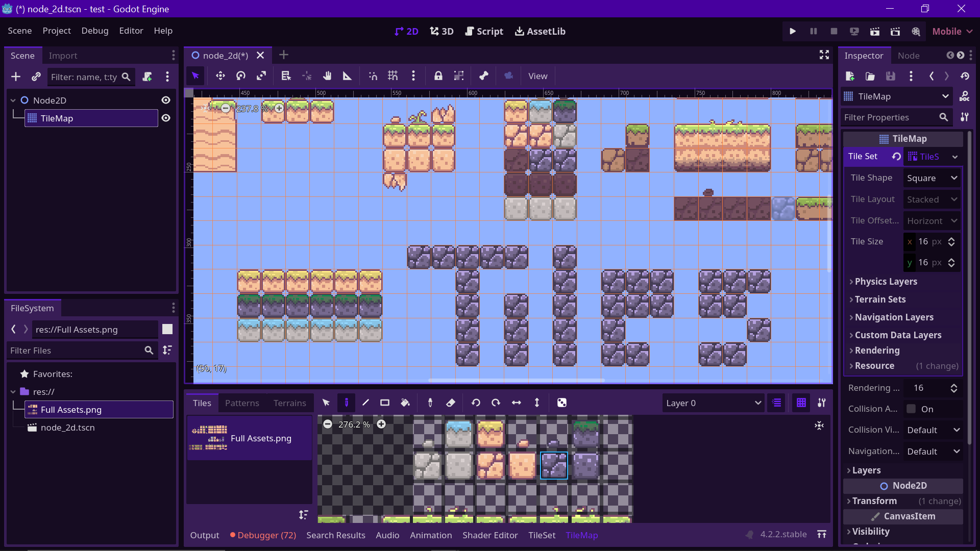Open the Project menu

(x=57, y=31)
